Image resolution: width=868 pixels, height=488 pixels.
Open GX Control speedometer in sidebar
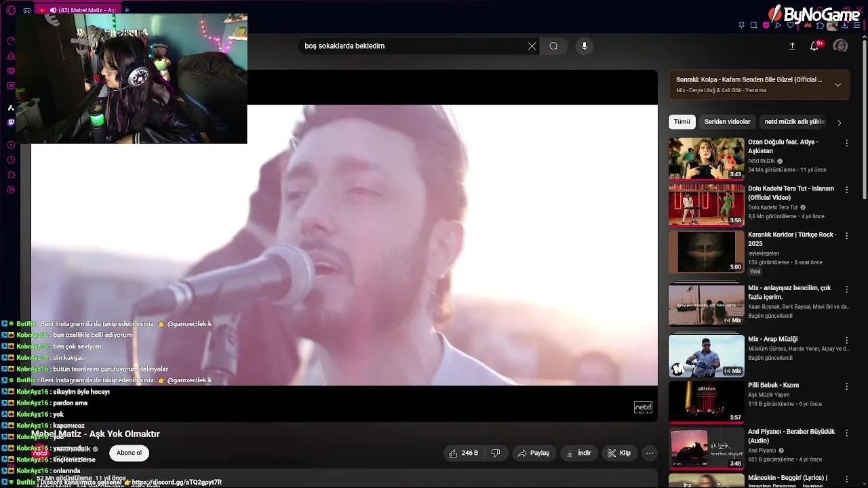tap(11, 41)
